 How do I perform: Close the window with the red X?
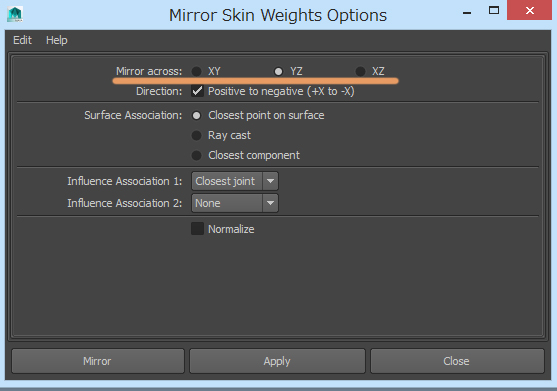point(529,10)
